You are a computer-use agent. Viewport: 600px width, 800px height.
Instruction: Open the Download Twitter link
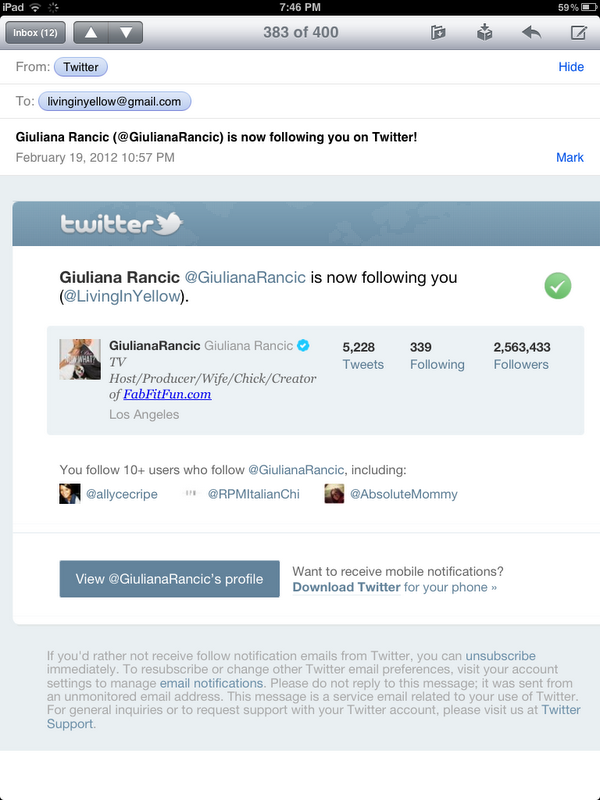[x=346, y=587]
